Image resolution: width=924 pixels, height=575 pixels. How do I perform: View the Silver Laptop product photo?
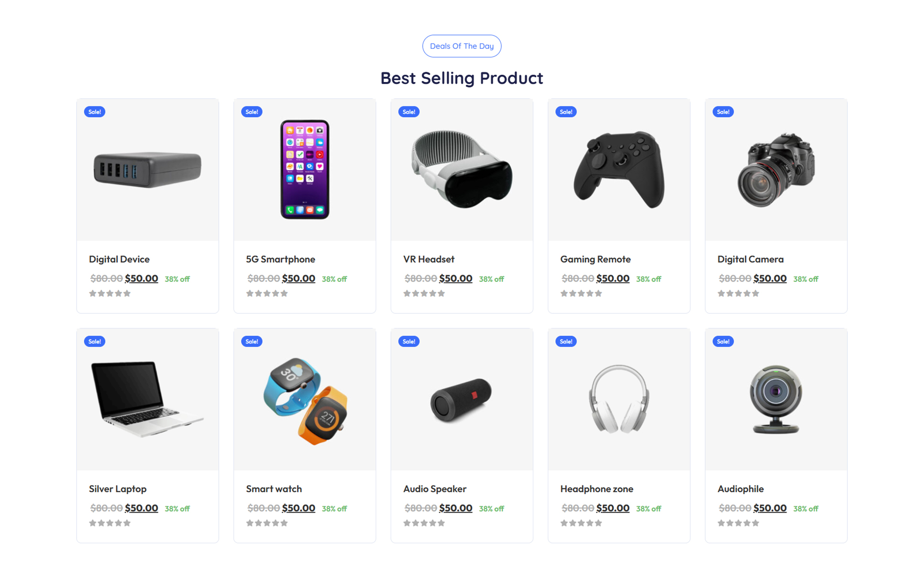(x=147, y=399)
